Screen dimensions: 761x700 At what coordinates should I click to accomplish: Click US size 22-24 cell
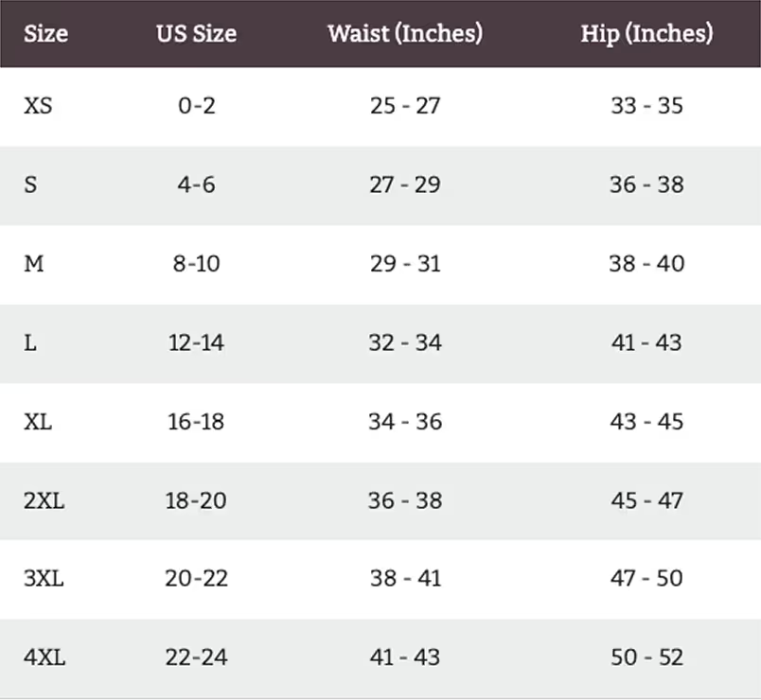point(196,657)
